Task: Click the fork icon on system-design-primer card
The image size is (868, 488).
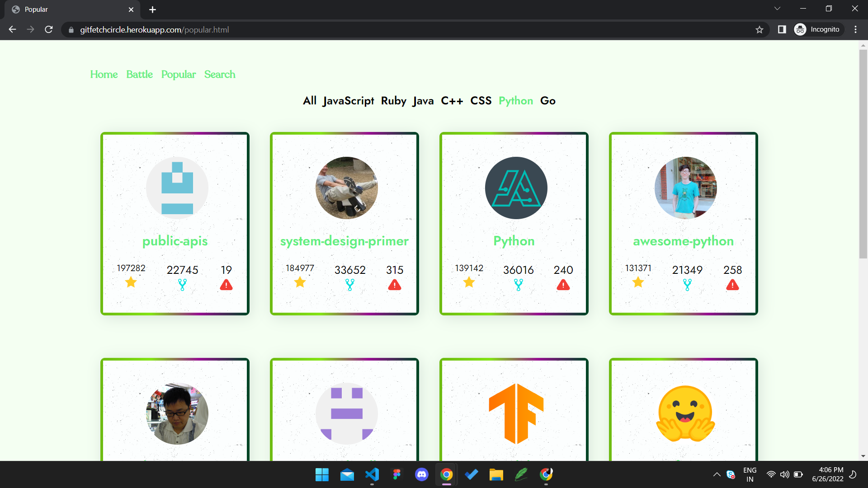Action: click(x=350, y=285)
